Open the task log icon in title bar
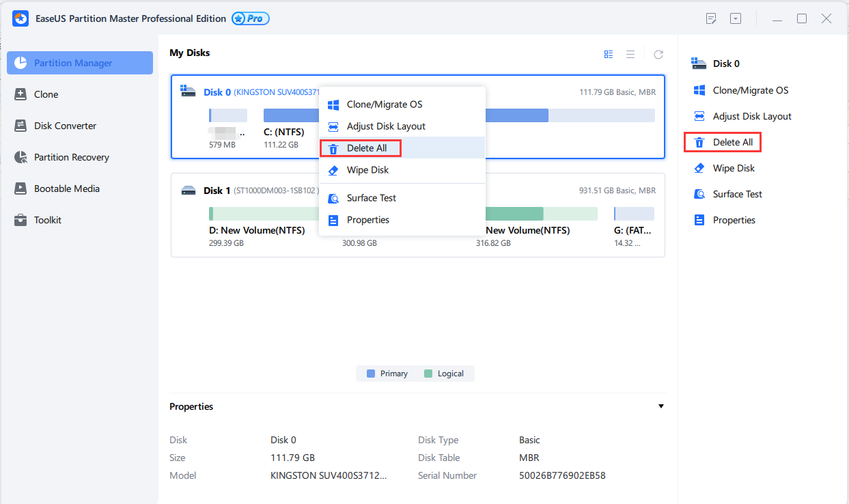Viewport: 849px width, 504px height. 711,18
